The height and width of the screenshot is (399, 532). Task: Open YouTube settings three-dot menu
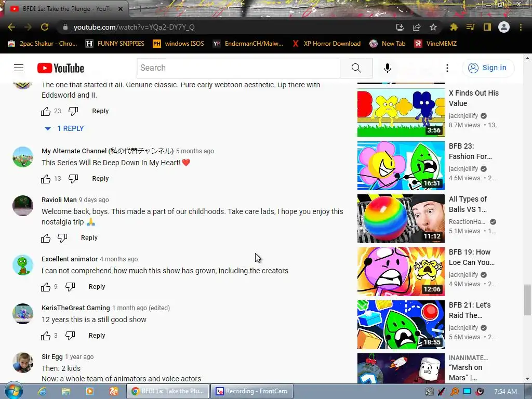447,68
